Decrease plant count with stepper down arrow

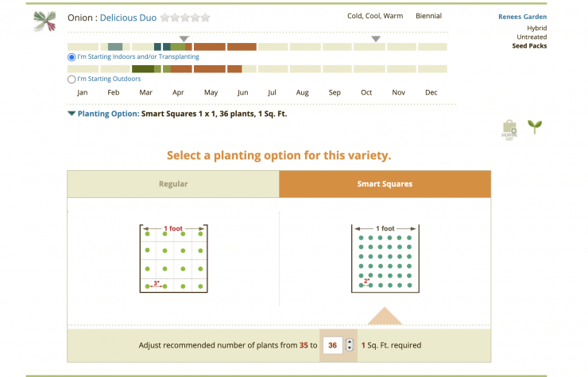(350, 348)
